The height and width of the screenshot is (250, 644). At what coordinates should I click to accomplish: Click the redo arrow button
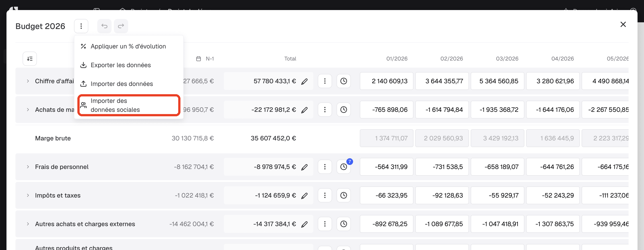(121, 26)
